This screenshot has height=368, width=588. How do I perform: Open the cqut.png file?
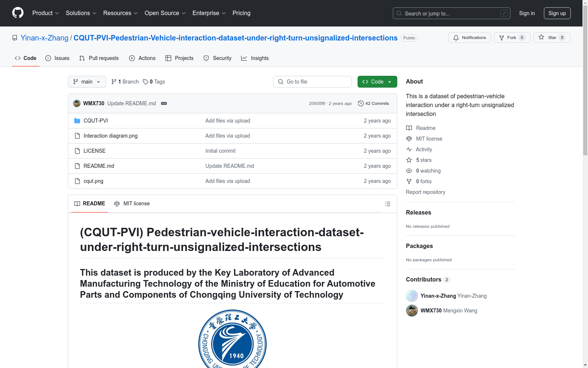pyautogui.click(x=93, y=181)
